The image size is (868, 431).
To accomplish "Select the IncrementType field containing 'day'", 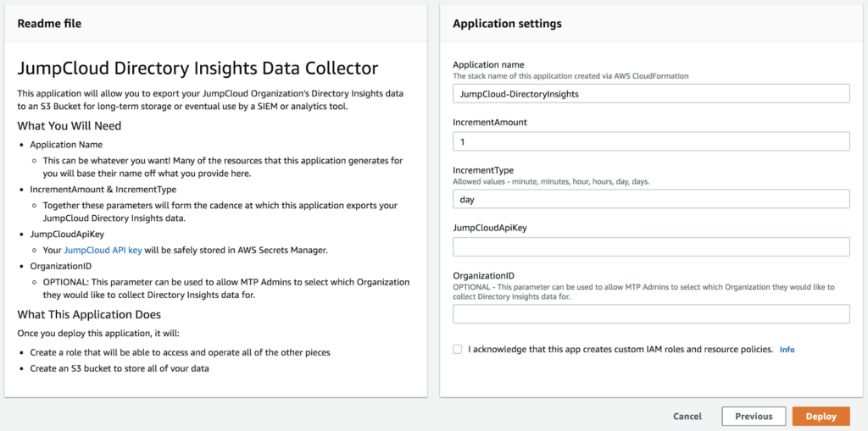I will 650,199.
